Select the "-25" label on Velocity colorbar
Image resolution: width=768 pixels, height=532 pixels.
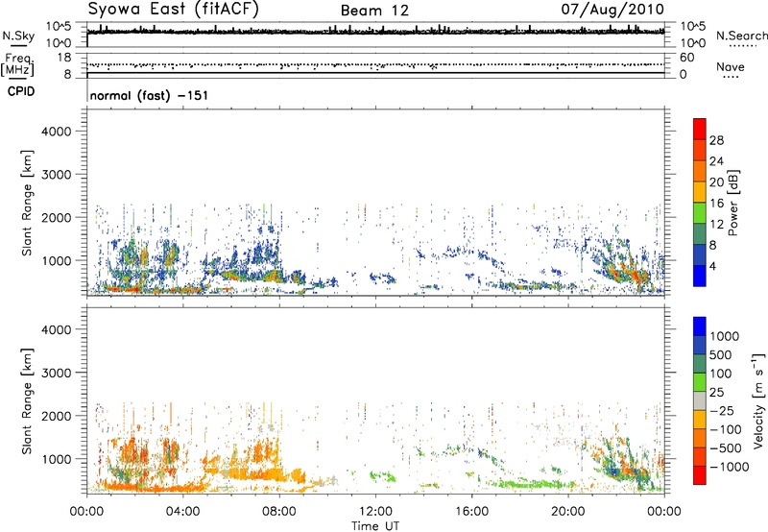(722, 411)
